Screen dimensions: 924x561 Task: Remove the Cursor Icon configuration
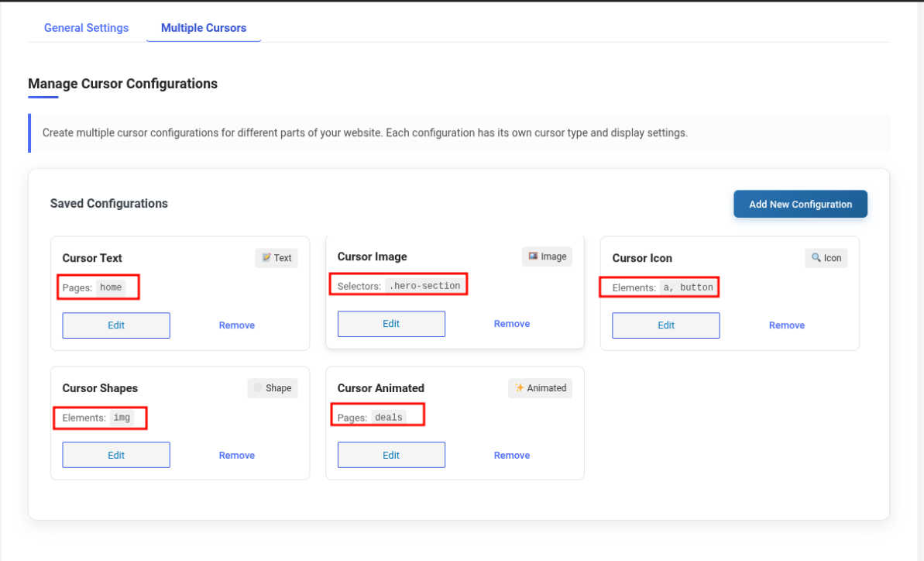[x=787, y=325]
